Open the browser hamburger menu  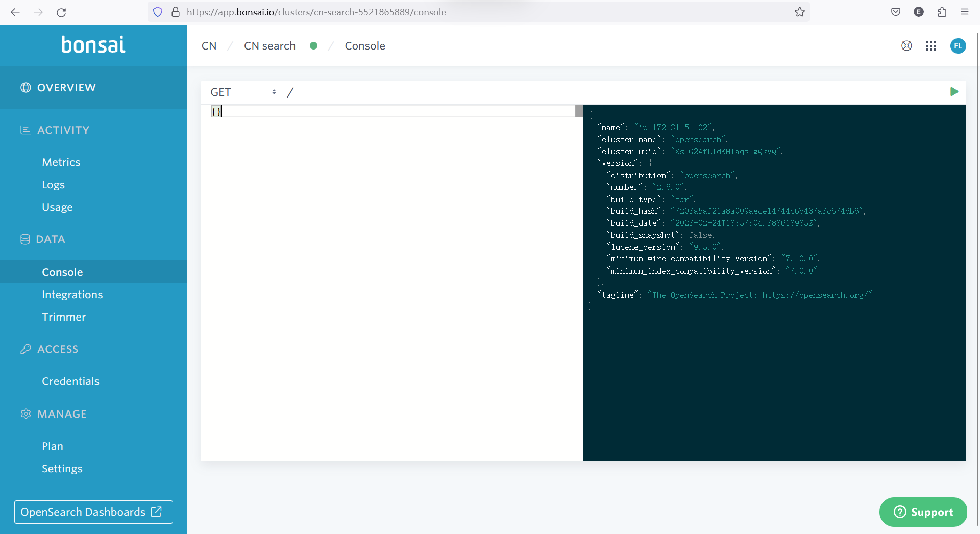[964, 12]
